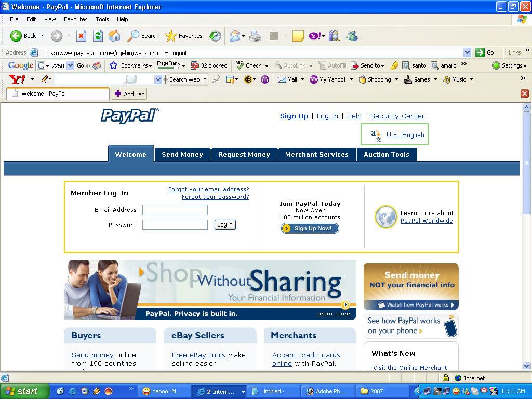This screenshot has height=399, width=532.
Task: Click the globe icon beside PayPal Worldwide
Action: tap(385, 217)
